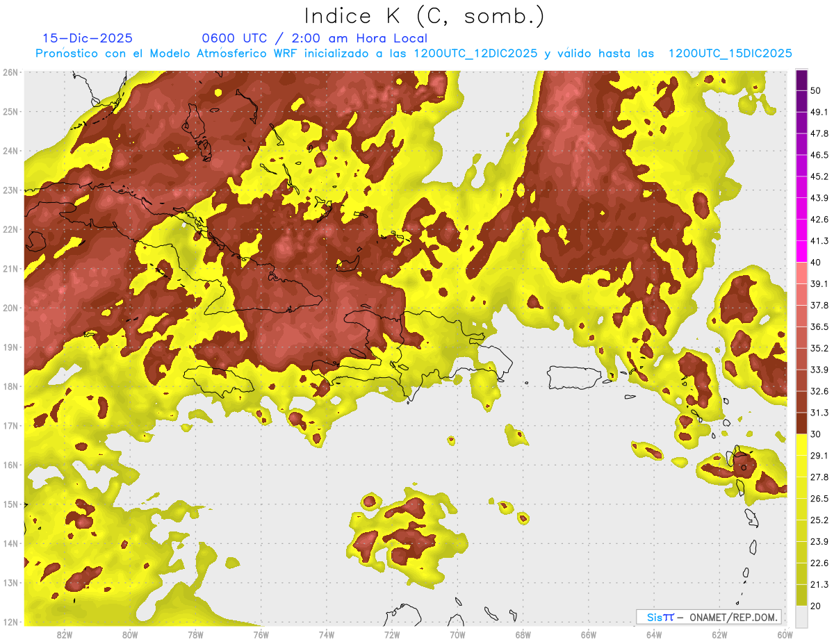This screenshot has width=834, height=644.
Task: Click the "70W" longitude label
Action: (x=457, y=635)
